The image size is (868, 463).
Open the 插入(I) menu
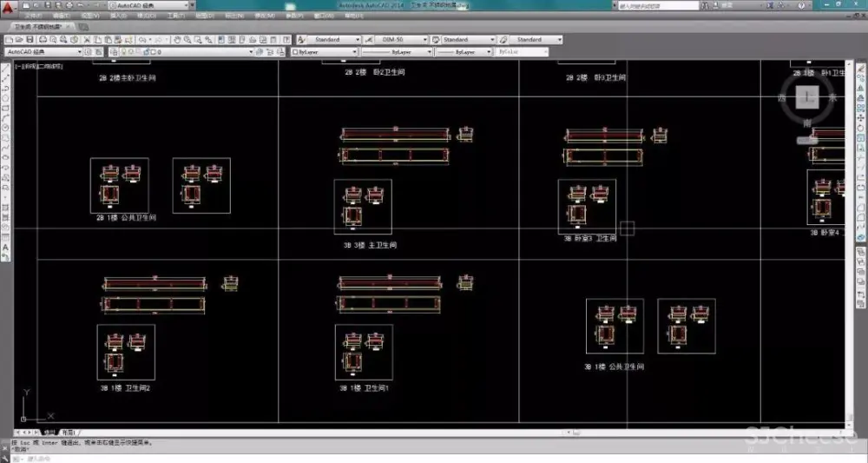[118, 16]
